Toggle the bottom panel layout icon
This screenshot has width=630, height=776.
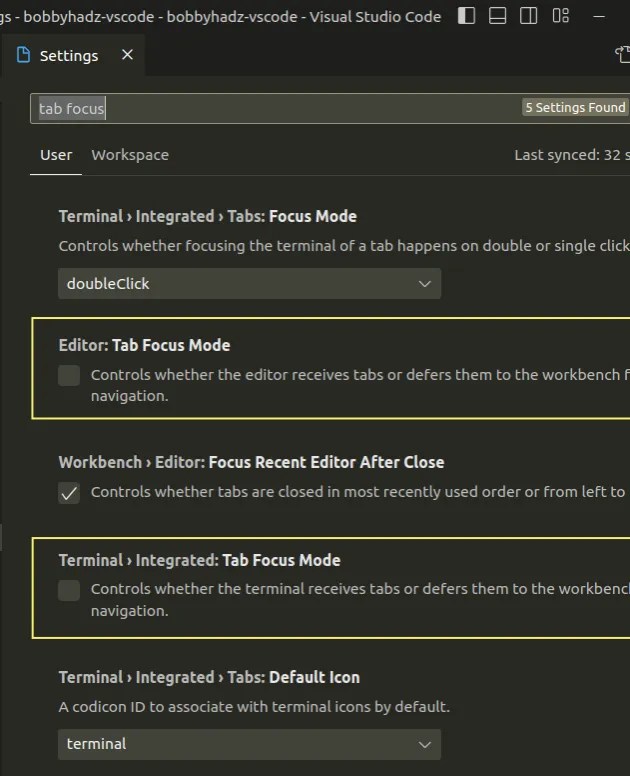[497, 16]
